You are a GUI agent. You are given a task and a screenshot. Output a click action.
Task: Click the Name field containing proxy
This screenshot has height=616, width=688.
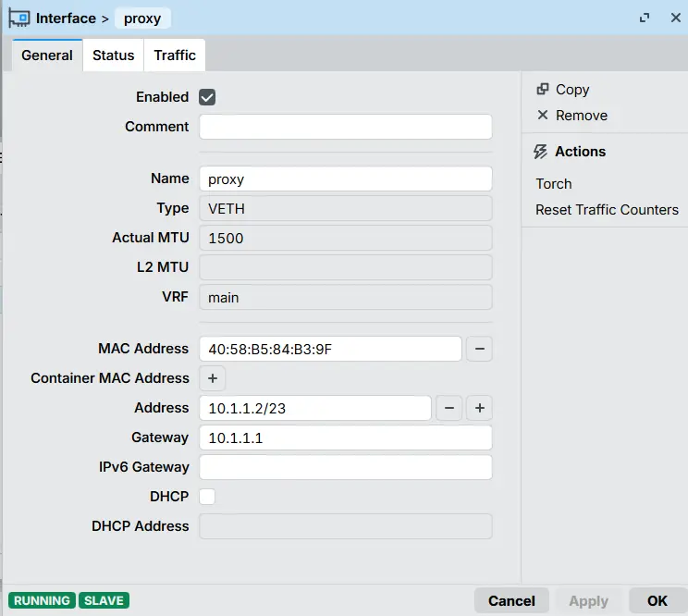click(346, 179)
